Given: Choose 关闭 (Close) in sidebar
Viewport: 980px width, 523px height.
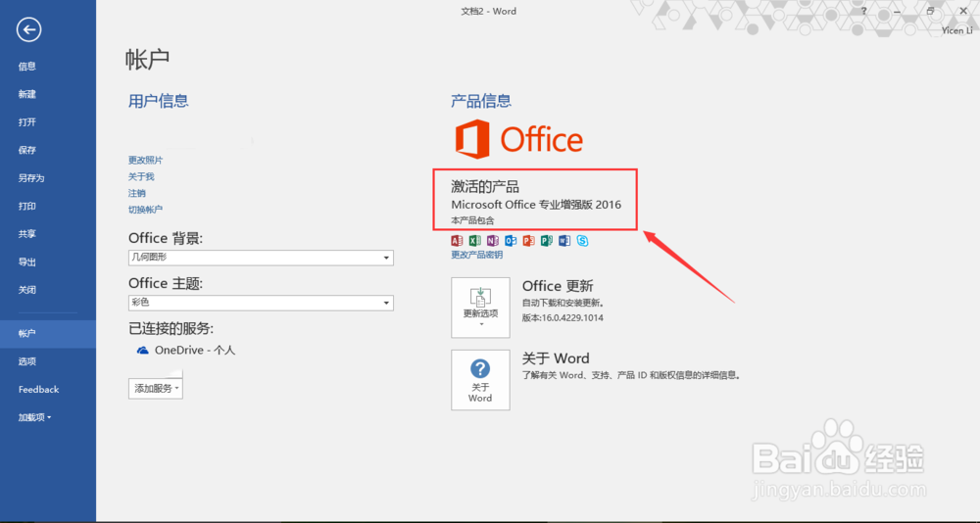Looking at the screenshot, I should pos(27,290).
